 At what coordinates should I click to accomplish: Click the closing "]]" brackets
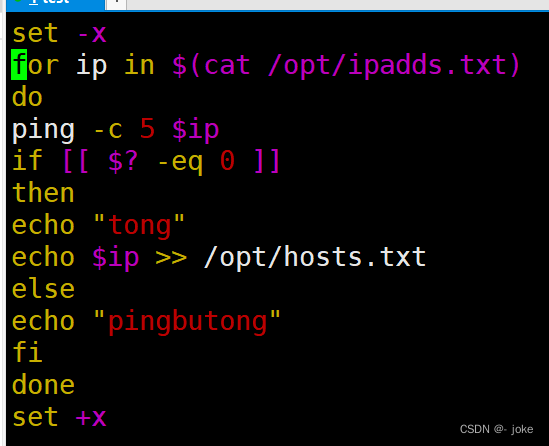click(267, 161)
